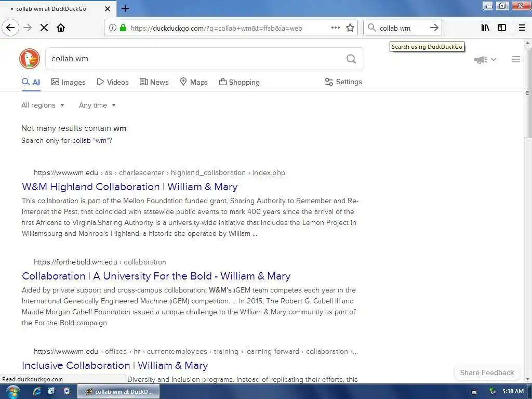Switch to Images results tab

click(68, 82)
